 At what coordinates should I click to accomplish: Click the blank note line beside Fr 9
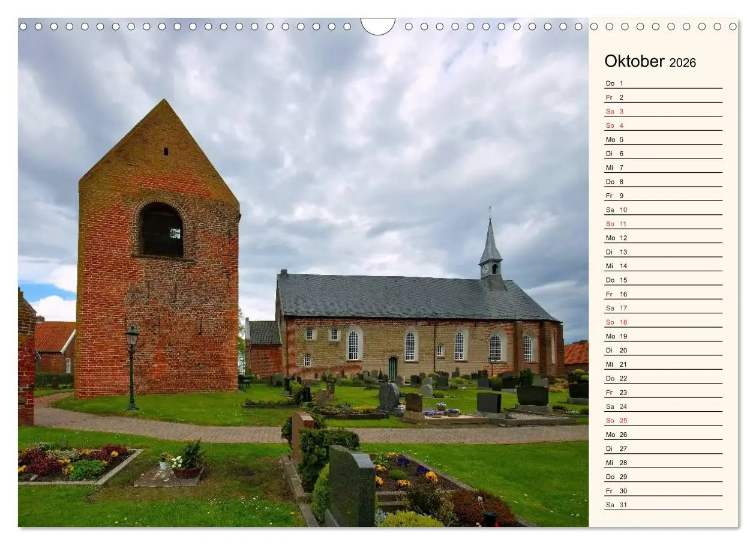672,195
